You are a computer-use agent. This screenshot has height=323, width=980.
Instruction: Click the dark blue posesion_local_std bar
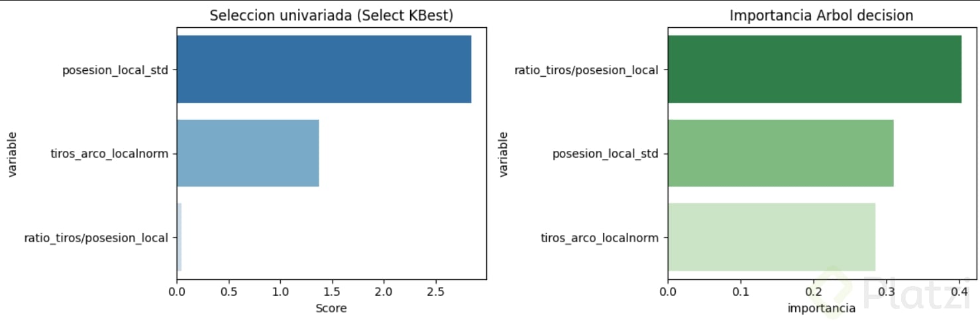point(324,69)
